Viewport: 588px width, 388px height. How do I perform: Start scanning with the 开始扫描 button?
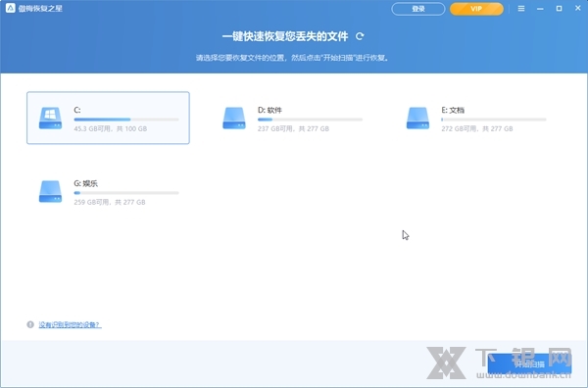pos(529,364)
